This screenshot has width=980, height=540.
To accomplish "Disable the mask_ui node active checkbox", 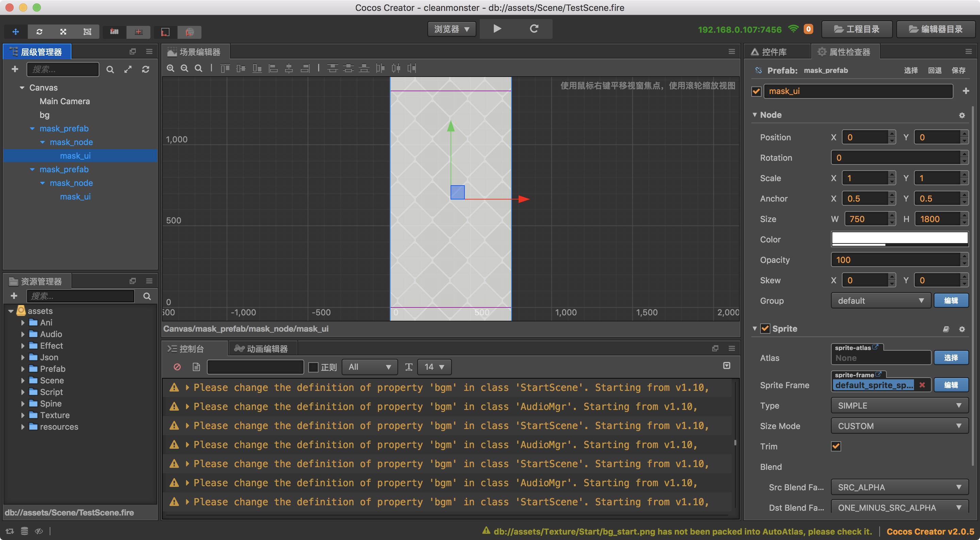I will pos(756,91).
